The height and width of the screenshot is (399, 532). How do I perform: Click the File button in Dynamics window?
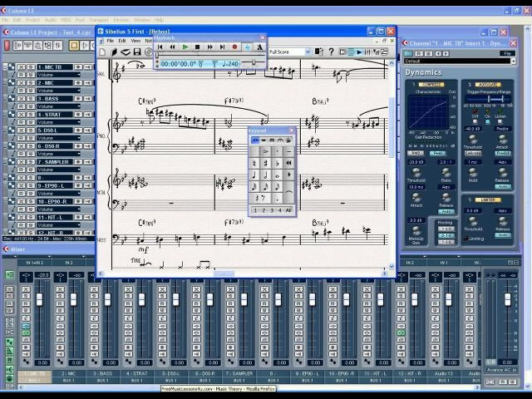[506, 53]
